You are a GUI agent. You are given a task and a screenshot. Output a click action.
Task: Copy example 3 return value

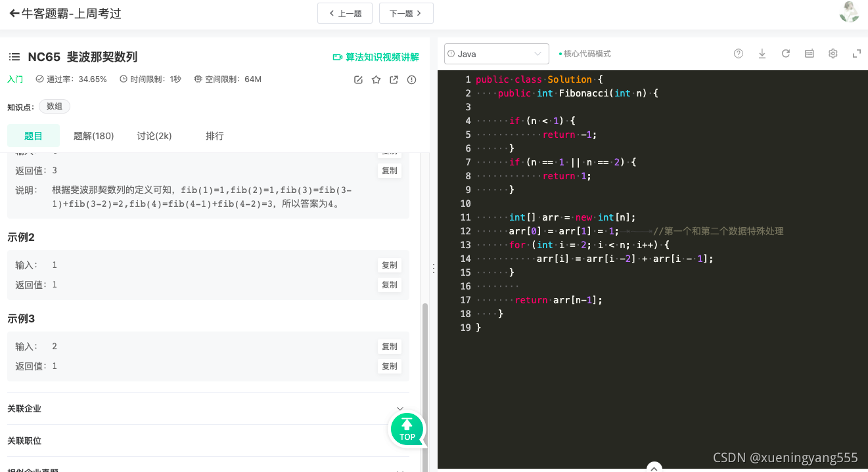pyautogui.click(x=390, y=366)
